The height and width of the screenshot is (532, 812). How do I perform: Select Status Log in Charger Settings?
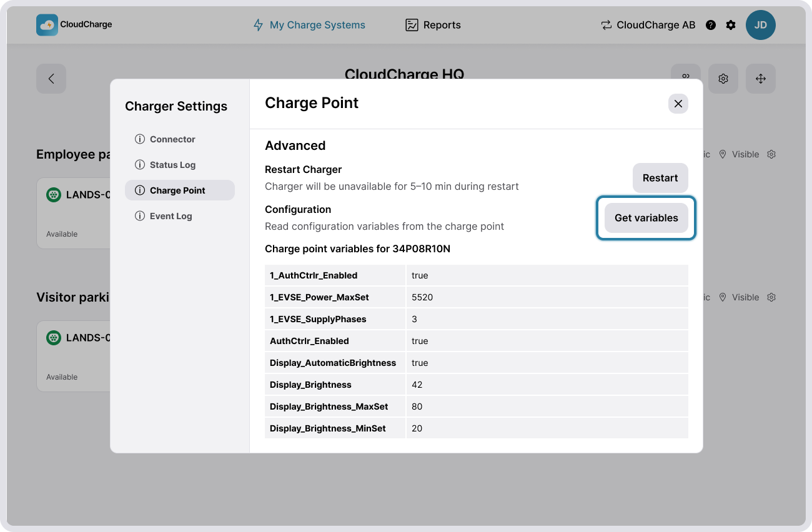[180, 165]
